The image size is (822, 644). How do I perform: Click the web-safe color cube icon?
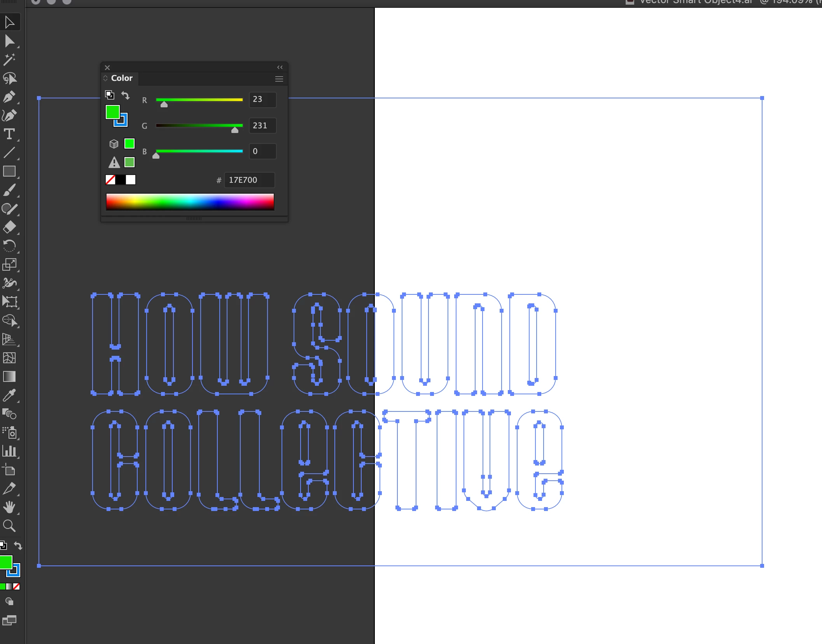click(114, 144)
